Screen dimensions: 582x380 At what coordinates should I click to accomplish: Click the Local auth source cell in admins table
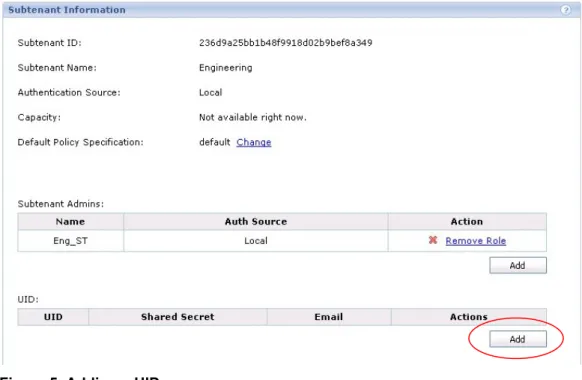pyautogui.click(x=256, y=241)
